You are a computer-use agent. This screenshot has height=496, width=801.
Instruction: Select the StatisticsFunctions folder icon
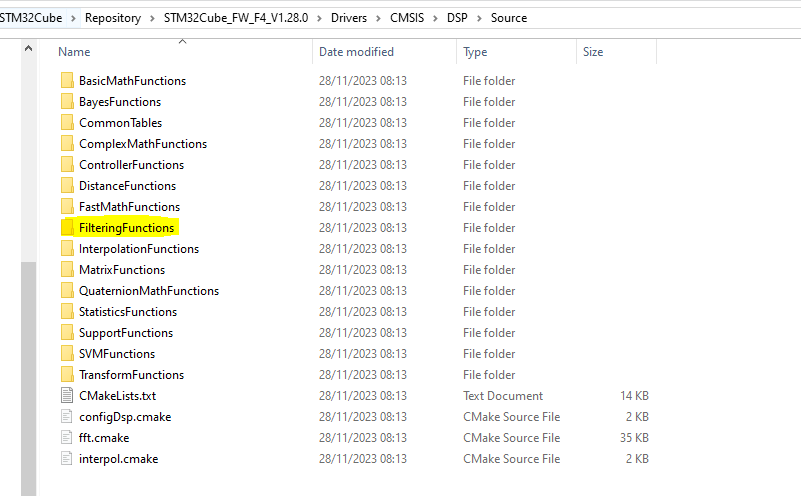click(67, 311)
